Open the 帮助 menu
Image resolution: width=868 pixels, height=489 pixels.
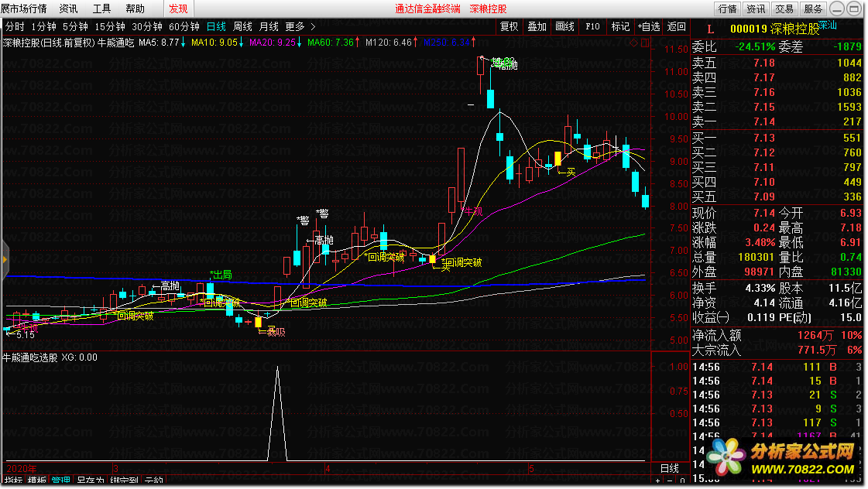tap(135, 9)
